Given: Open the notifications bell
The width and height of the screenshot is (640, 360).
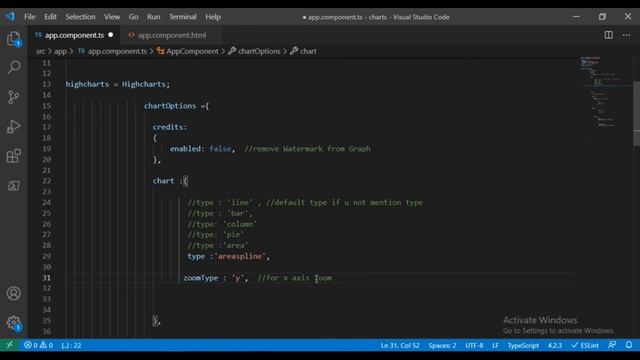Looking at the screenshot, I should (629, 345).
